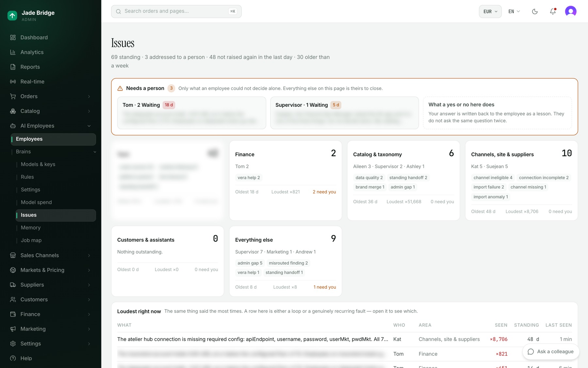The width and height of the screenshot is (588, 368).
Task: Click the Catalog cubes icon
Action: tap(13, 111)
